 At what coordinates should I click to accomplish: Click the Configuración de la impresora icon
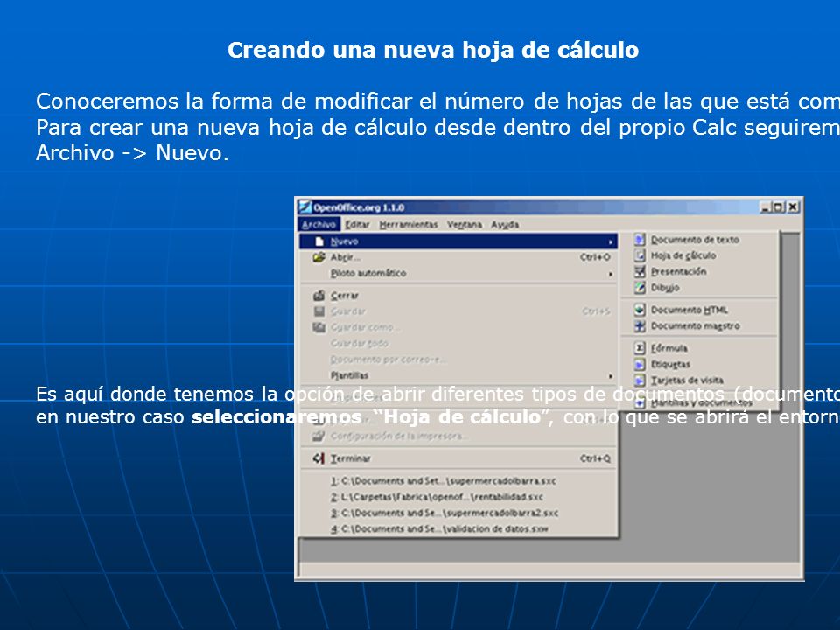coord(319,436)
